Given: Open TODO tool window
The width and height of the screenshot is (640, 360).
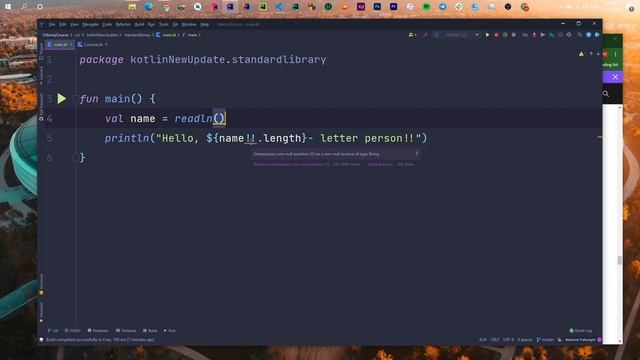Looking at the screenshot, I should pos(73,331).
